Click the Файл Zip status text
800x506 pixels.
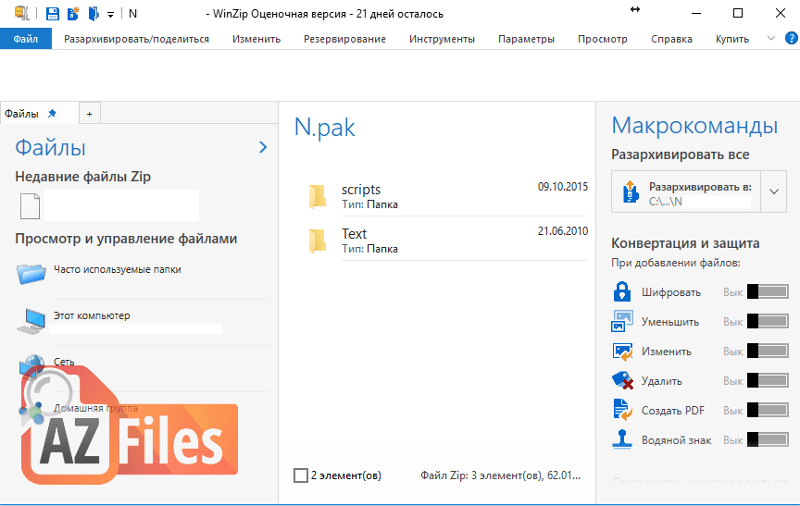pyautogui.click(x=501, y=475)
